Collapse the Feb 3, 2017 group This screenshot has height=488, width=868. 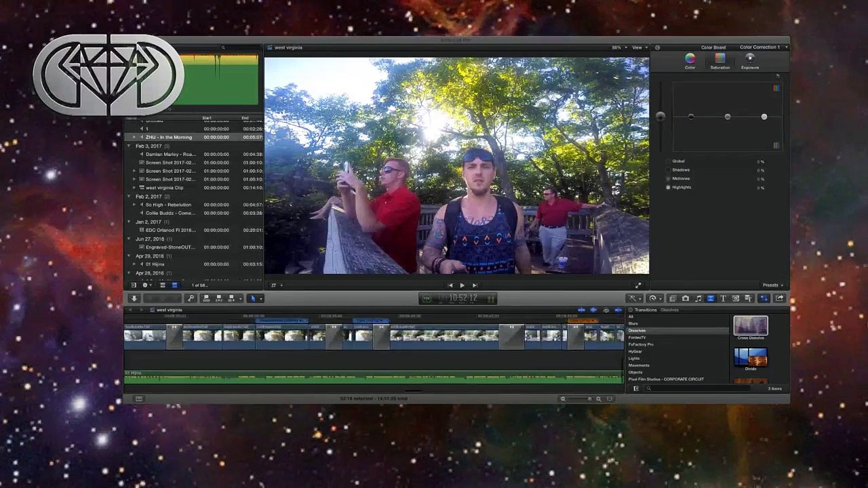130,146
